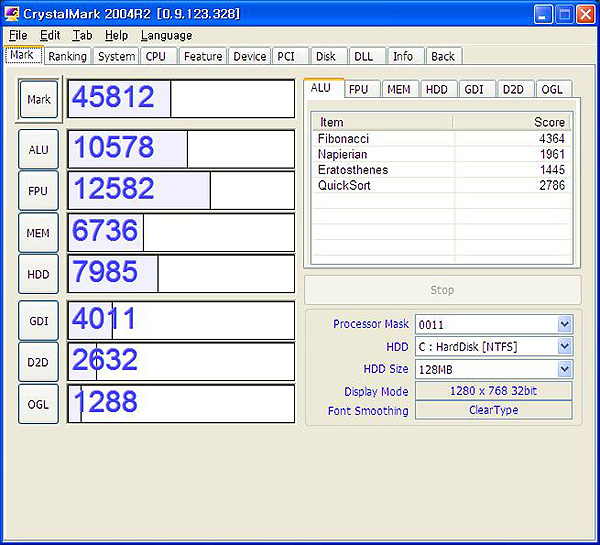
Task: Run the GDI benchmark button
Action: [38, 321]
